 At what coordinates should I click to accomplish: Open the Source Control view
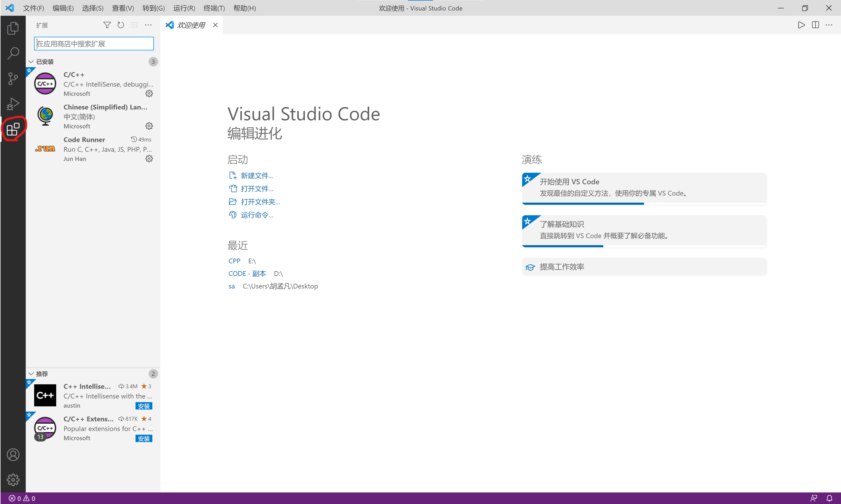[x=13, y=78]
